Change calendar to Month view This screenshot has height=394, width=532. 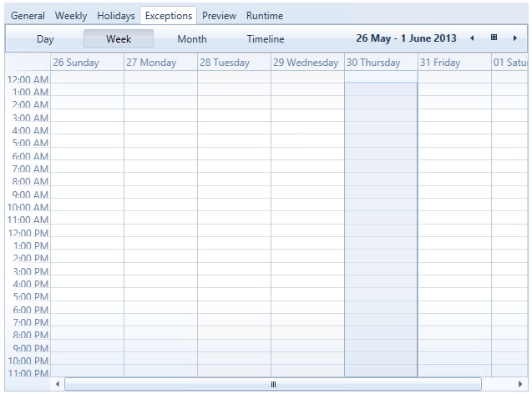pyautogui.click(x=192, y=39)
